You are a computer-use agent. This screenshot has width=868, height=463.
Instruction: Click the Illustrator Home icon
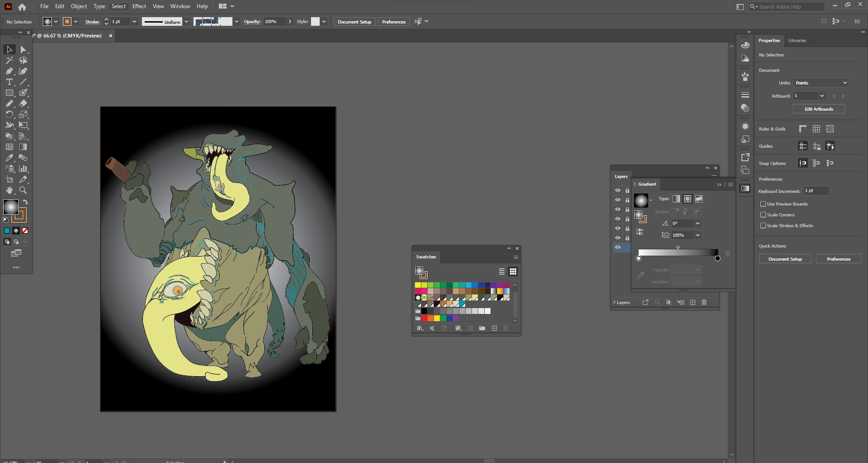[22, 7]
